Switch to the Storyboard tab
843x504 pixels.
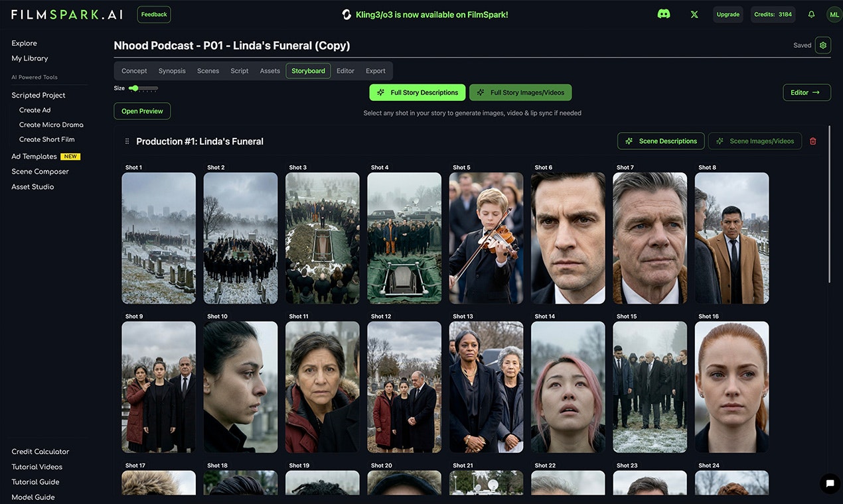307,70
